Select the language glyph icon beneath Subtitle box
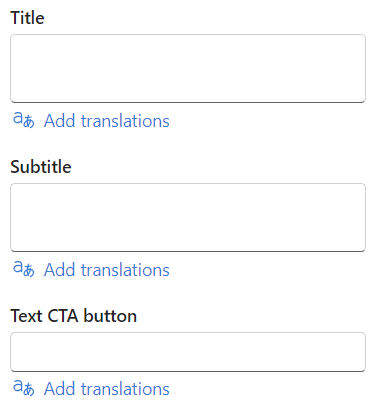This screenshot has width=374, height=405. point(24,269)
